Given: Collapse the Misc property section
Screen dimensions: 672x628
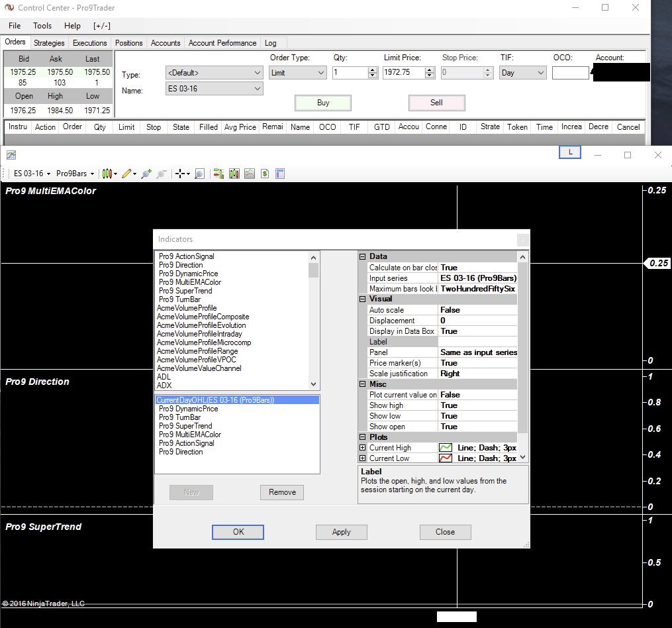Looking at the screenshot, I should pos(363,384).
